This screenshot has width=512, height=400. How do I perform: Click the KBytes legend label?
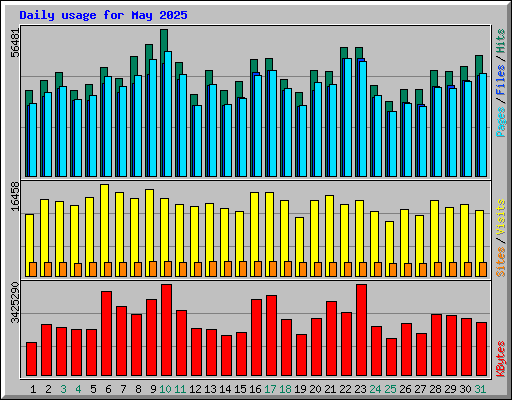[x=501, y=359]
